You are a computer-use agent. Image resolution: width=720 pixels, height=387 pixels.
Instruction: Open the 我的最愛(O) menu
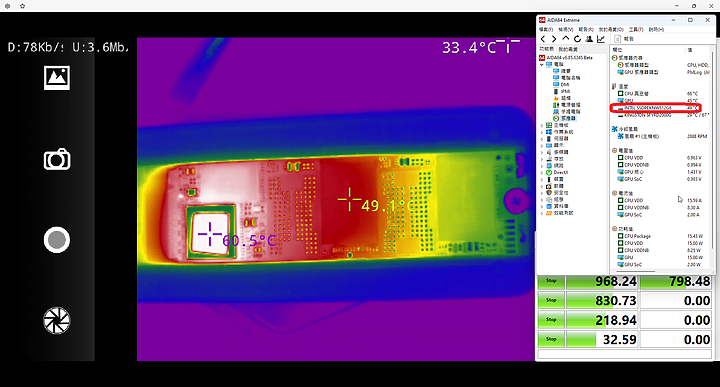pos(611,29)
